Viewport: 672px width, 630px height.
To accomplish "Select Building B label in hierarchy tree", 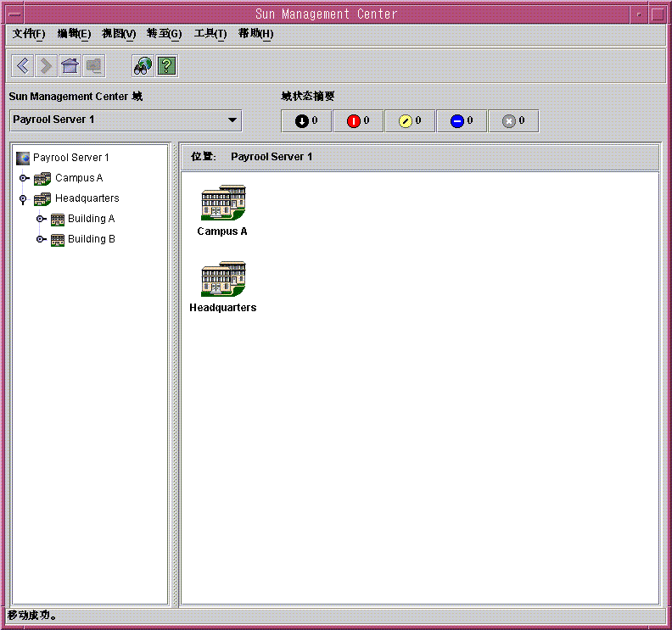I will pos(92,239).
